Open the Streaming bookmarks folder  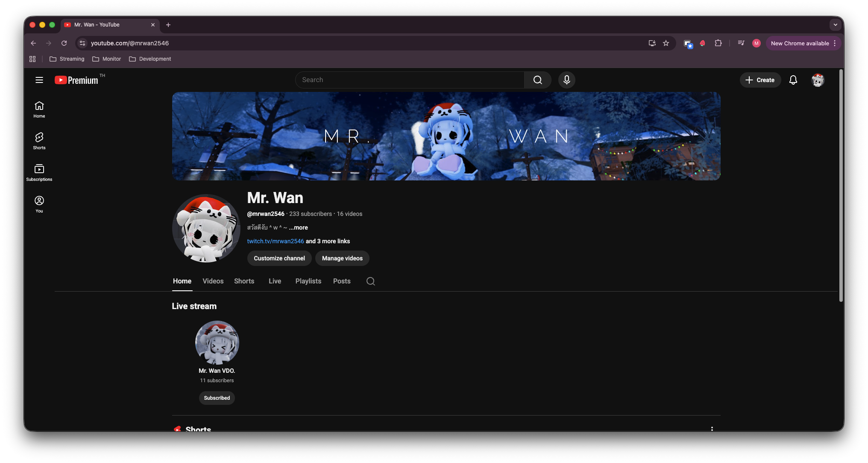click(67, 59)
